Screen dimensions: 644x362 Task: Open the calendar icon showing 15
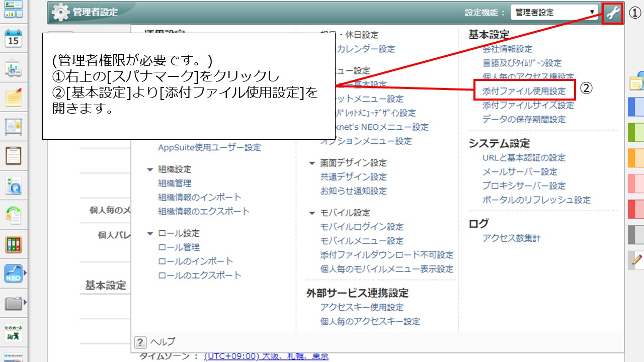14,39
